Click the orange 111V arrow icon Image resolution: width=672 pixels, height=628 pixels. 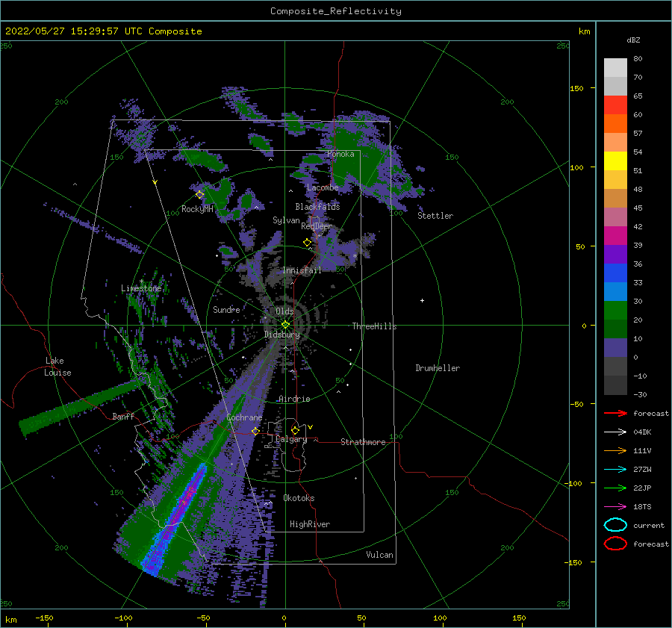(x=615, y=450)
